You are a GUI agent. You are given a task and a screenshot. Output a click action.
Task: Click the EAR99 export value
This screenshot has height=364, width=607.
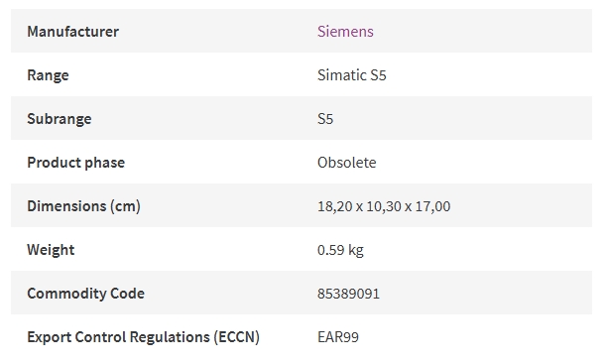point(338,337)
